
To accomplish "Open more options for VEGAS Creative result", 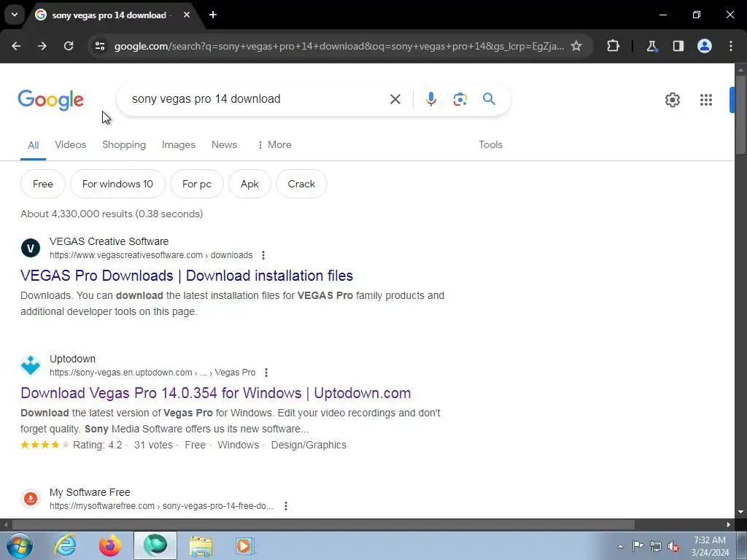I will 263,255.
